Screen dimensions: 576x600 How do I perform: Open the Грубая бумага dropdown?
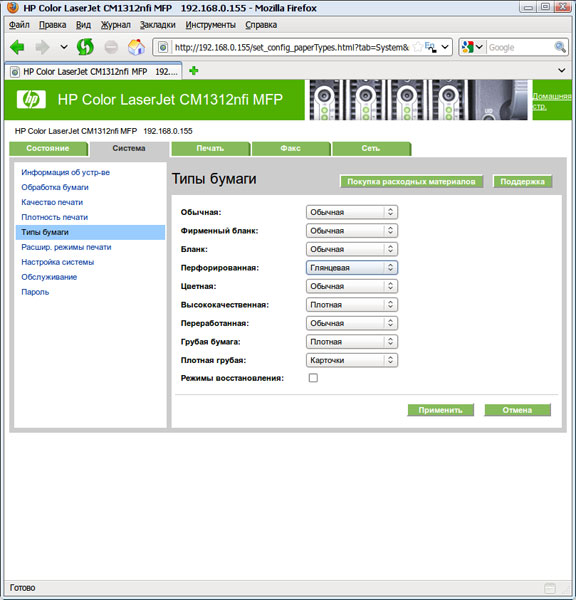pyautogui.click(x=352, y=342)
